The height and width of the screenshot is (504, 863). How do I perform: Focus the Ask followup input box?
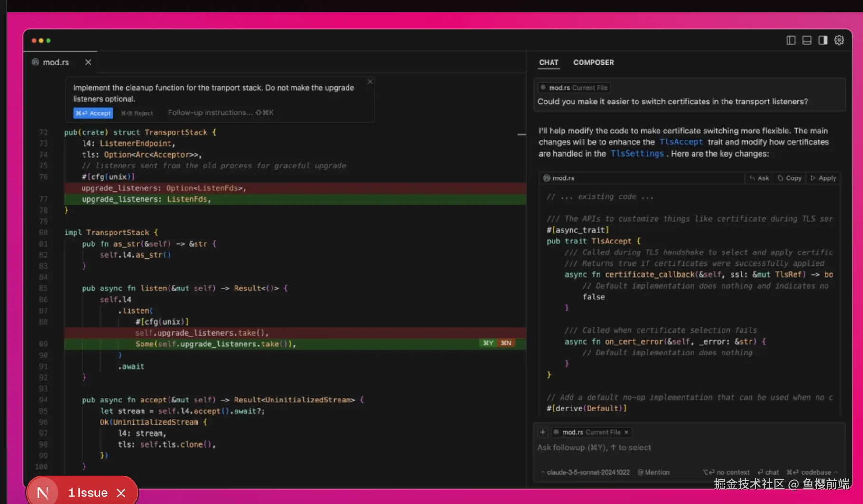pyautogui.click(x=688, y=448)
